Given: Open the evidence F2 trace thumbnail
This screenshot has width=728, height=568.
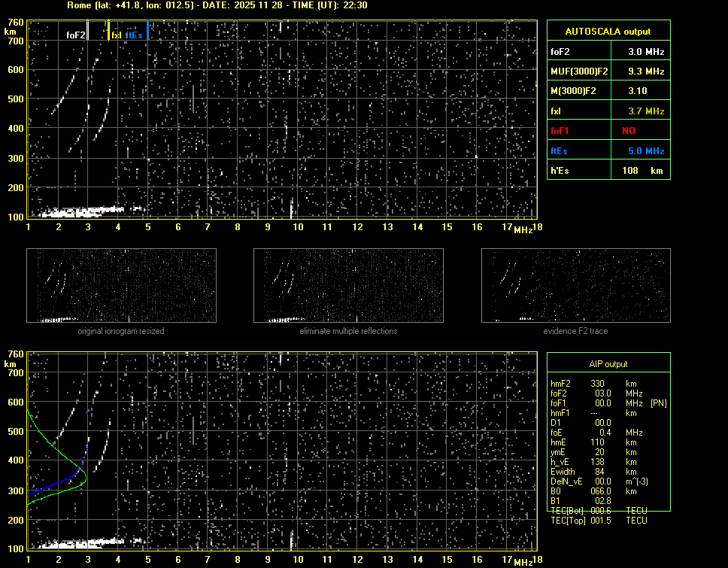Looking at the screenshot, I should [575, 285].
